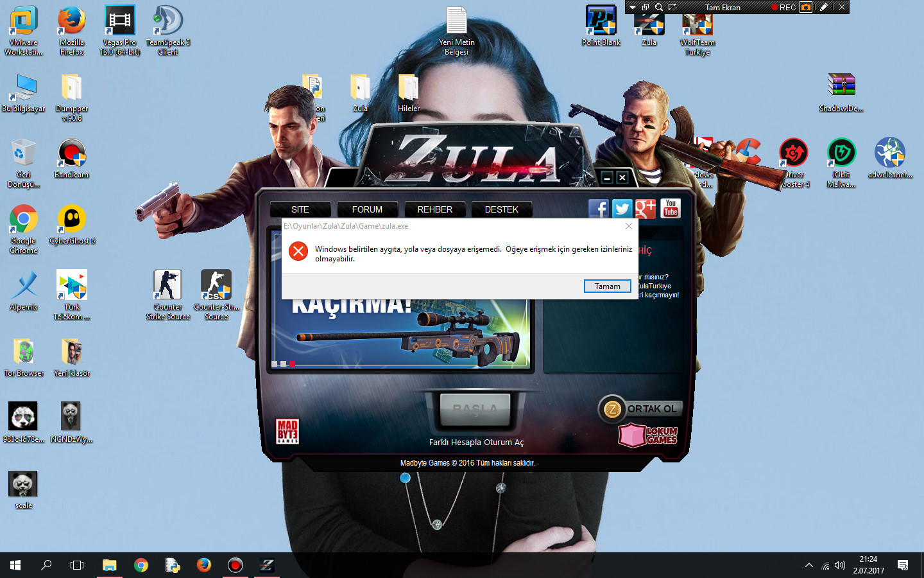Image resolution: width=924 pixels, height=578 pixels.
Task: Select Counter-Str... Source second shortcut
Action: [216, 295]
